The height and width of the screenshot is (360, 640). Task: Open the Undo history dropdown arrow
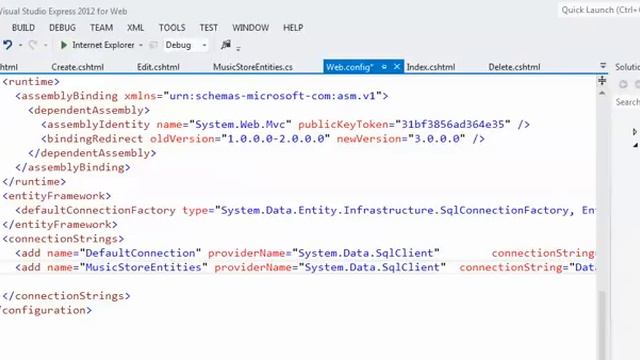20,45
